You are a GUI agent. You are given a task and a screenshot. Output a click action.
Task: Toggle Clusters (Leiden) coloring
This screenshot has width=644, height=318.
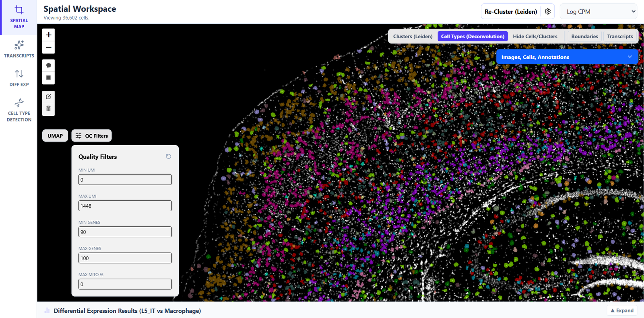coord(413,37)
